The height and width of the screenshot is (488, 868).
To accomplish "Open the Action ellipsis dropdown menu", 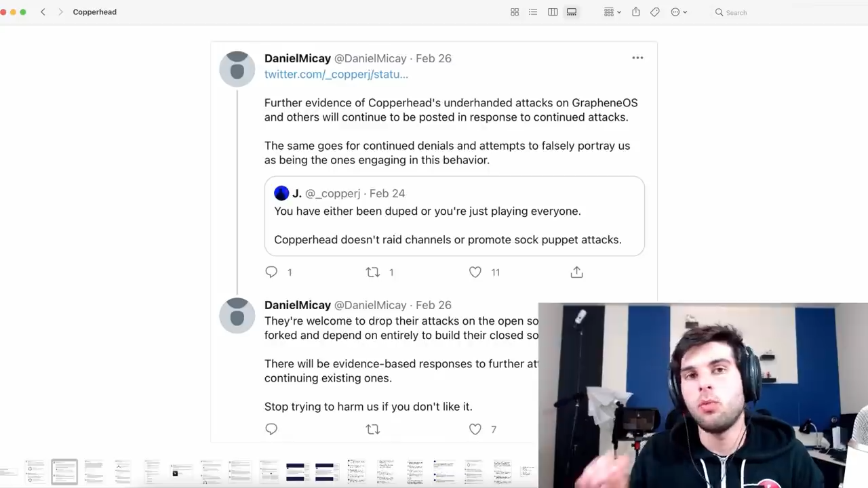I will click(x=679, y=12).
